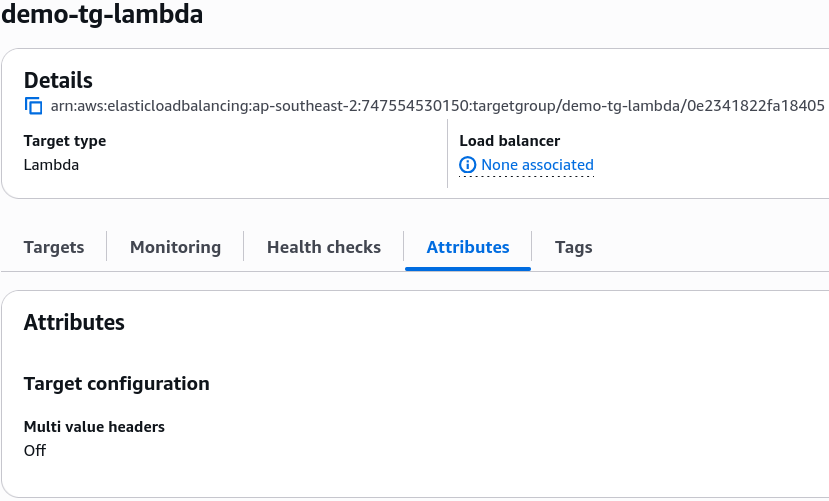The width and height of the screenshot is (829, 501).
Task: Select the Attributes tab
Action: coord(468,247)
